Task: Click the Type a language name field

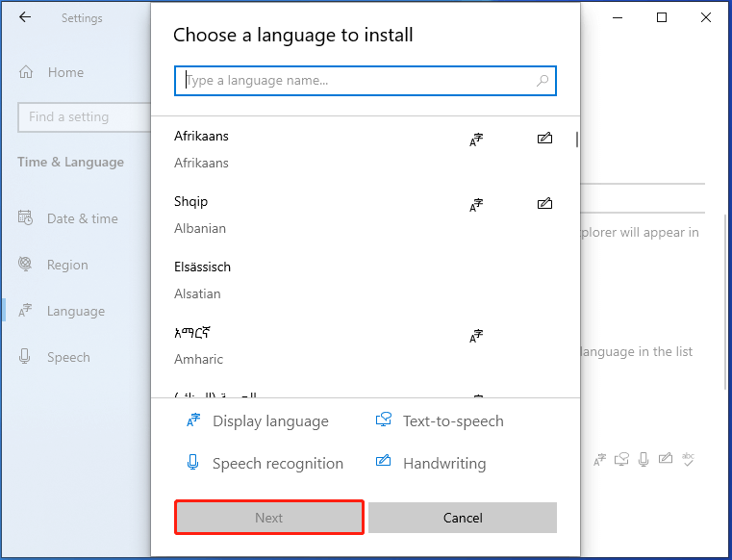Action: 366,81
